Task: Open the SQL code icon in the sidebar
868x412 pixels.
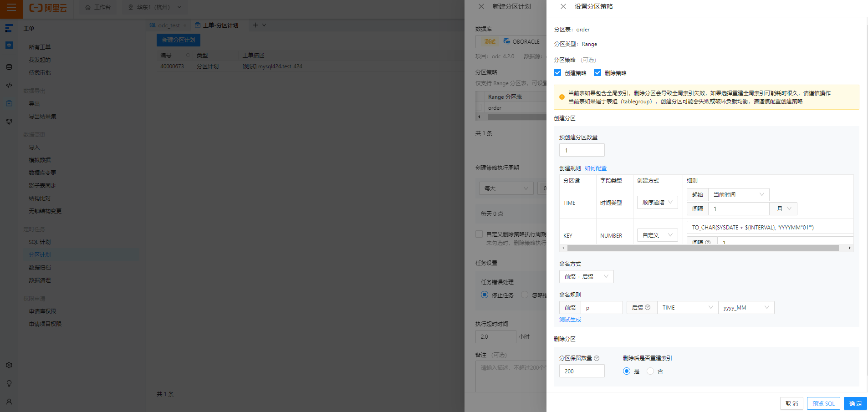Action: (9, 85)
